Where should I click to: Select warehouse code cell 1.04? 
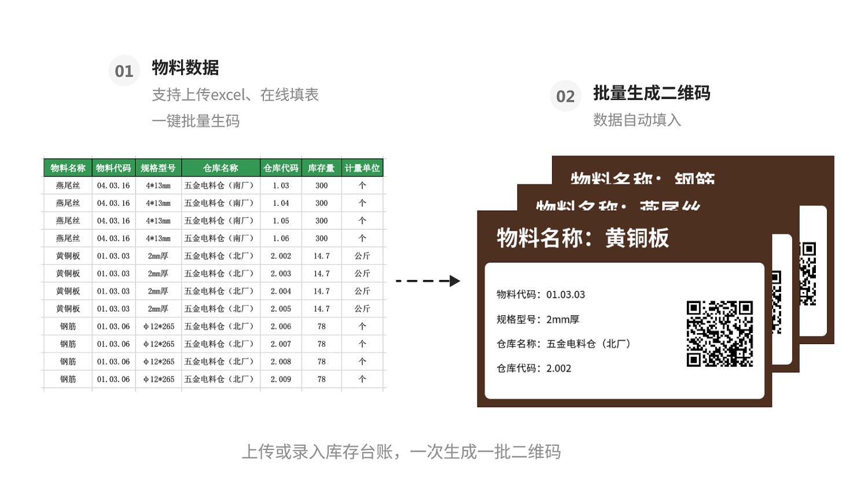pos(281,203)
